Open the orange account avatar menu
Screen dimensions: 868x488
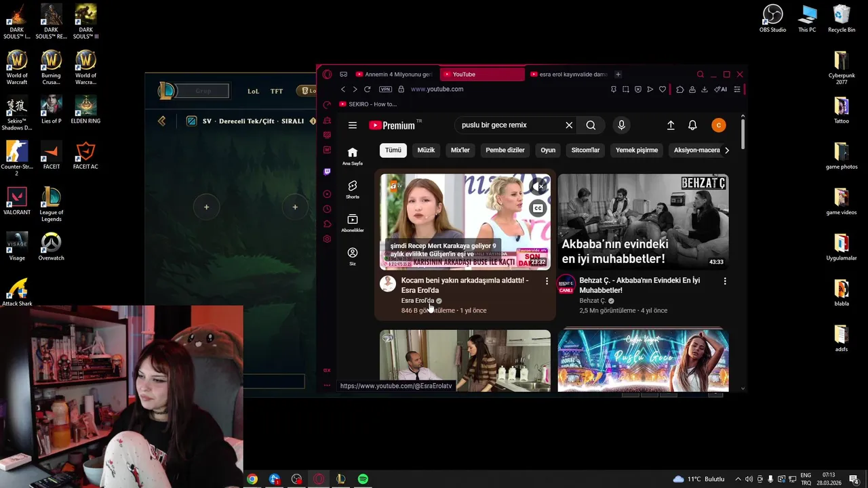(x=719, y=125)
